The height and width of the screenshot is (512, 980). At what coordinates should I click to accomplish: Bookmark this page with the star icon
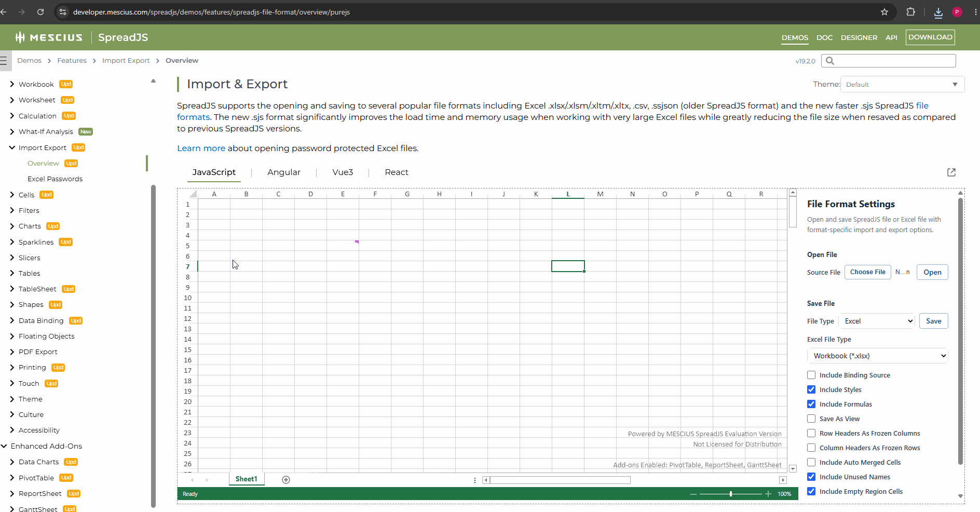pos(884,12)
